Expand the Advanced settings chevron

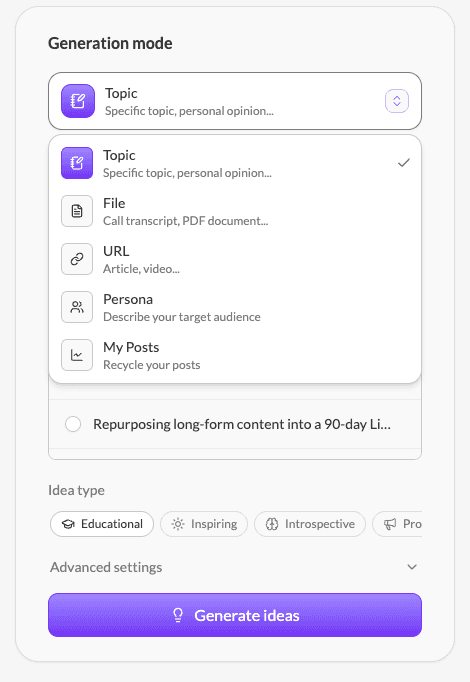tap(412, 567)
